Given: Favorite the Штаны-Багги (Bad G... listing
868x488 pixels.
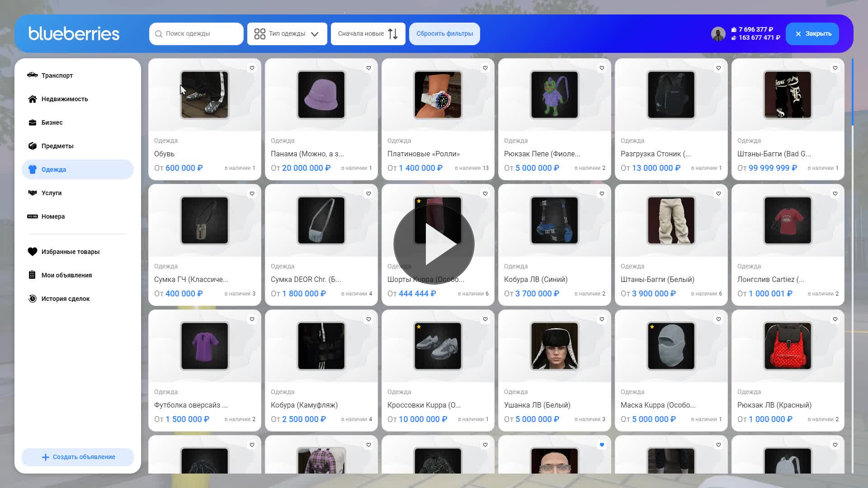Looking at the screenshot, I should [835, 68].
